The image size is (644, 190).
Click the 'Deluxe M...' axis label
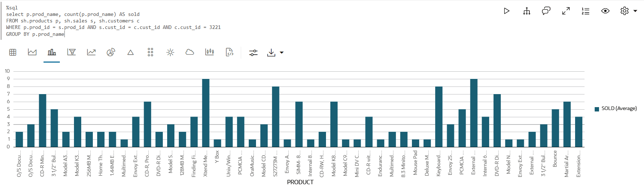(x=427, y=164)
